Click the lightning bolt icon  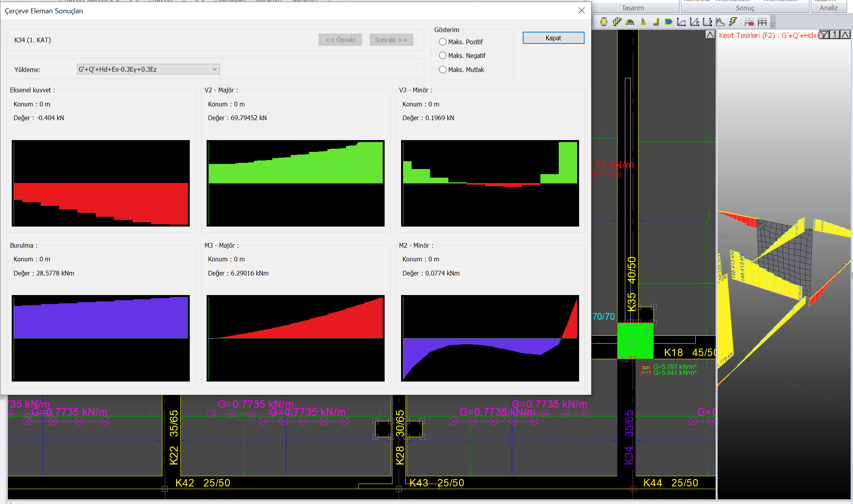[x=733, y=22]
